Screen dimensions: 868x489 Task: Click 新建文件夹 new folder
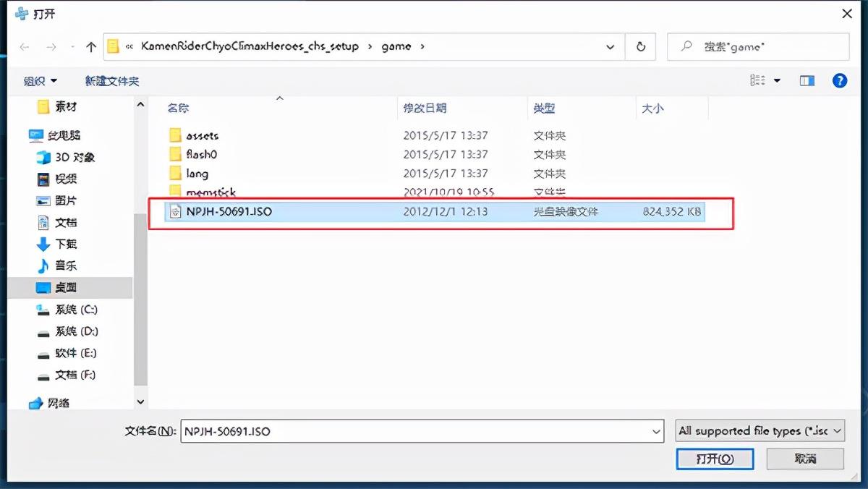[112, 81]
